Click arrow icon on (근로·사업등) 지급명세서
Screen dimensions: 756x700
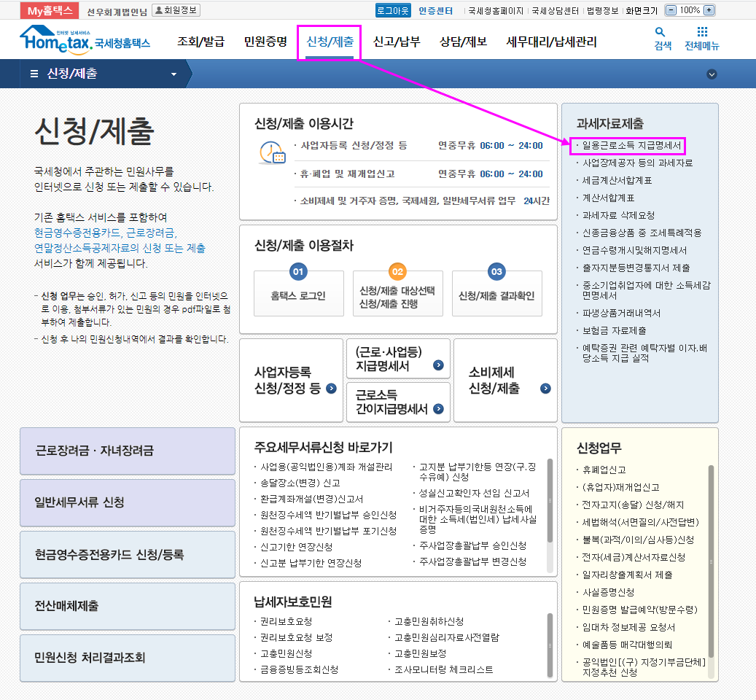point(438,365)
